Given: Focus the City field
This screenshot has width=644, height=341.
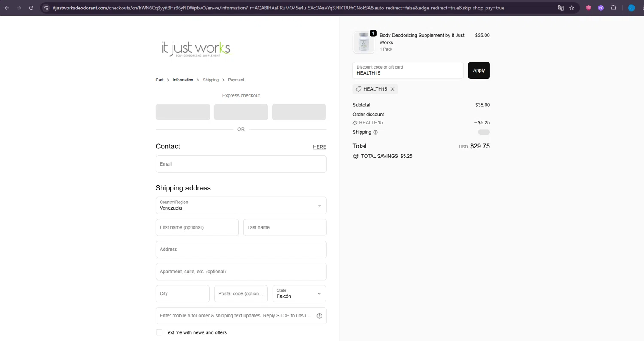Looking at the screenshot, I should click(x=182, y=294).
